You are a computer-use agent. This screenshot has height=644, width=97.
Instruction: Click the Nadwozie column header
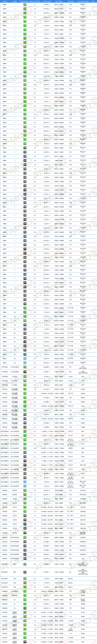tap(70, 1)
